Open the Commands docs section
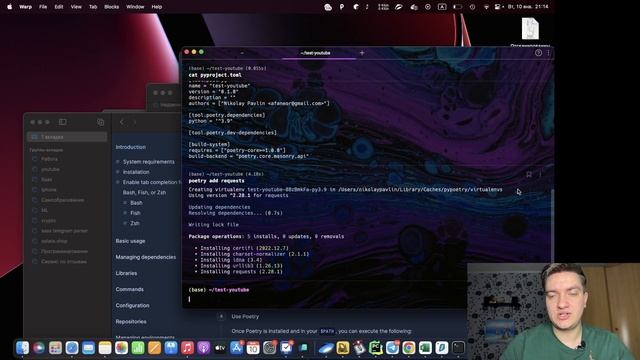Viewport: 640px width, 360px height. pyautogui.click(x=129, y=289)
